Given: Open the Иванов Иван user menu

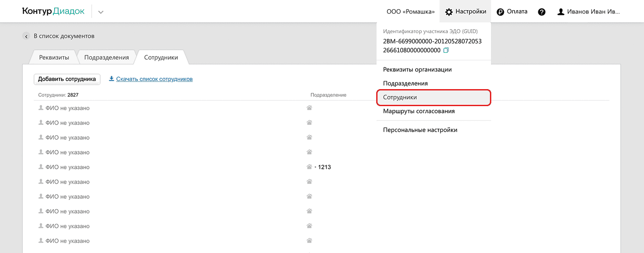Looking at the screenshot, I should tap(593, 12).
